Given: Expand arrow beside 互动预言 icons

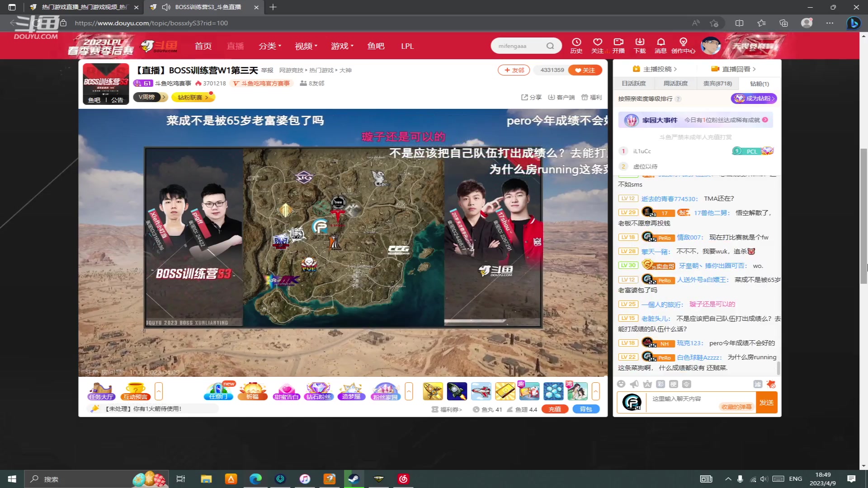Looking at the screenshot, I should pyautogui.click(x=159, y=391).
